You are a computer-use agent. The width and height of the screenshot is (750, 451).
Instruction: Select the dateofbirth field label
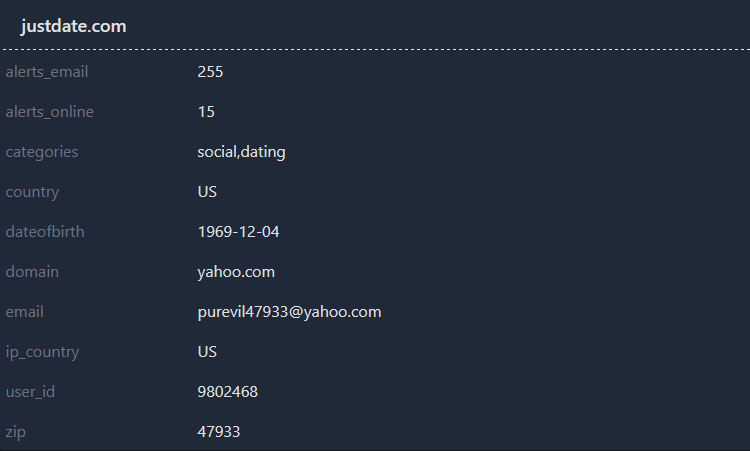[x=45, y=232]
